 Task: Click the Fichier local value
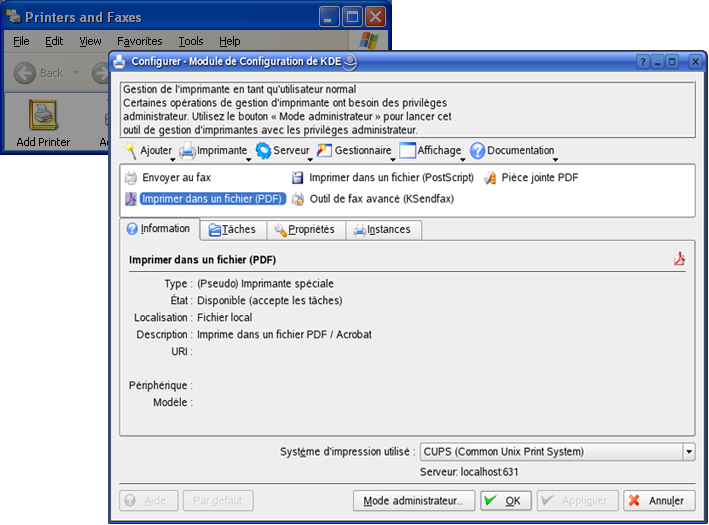pos(225,317)
